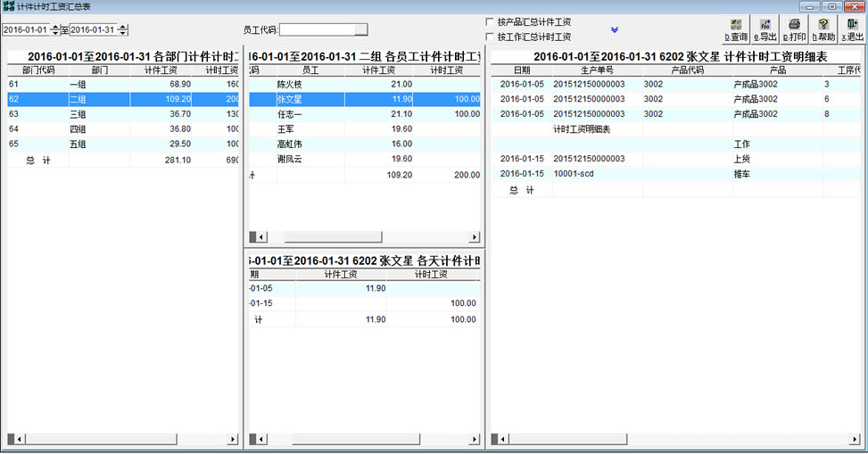868x454 pixels.
Task: Expand options with the blue double-chevron
Action: pyautogui.click(x=615, y=29)
